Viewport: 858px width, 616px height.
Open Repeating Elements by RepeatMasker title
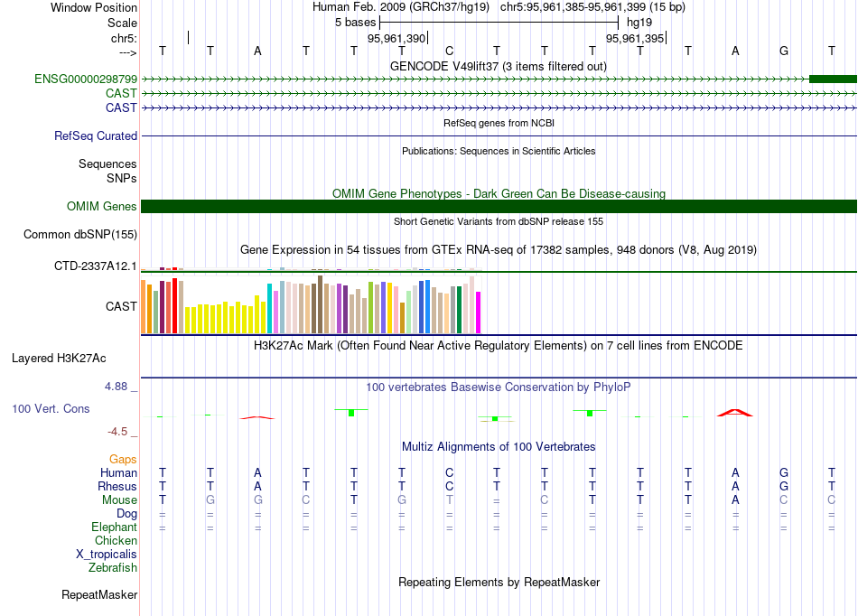(x=499, y=582)
